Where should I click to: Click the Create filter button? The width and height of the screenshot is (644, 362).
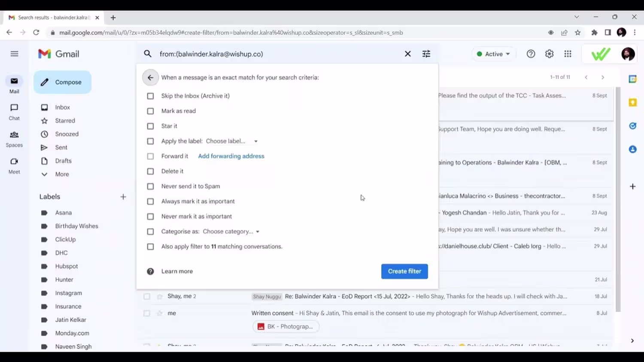point(404,271)
